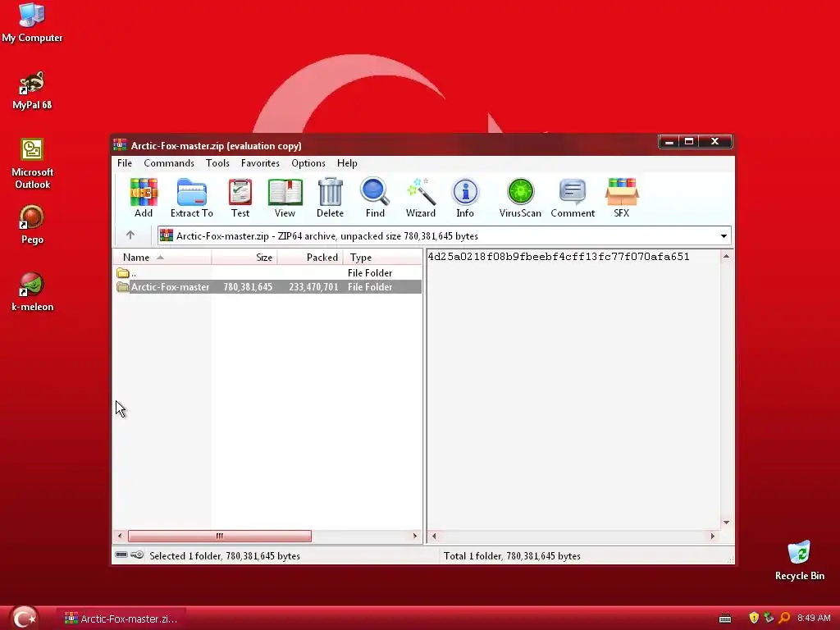Click the security shield tray icon
The height and width of the screenshot is (630, 840).
(x=754, y=618)
